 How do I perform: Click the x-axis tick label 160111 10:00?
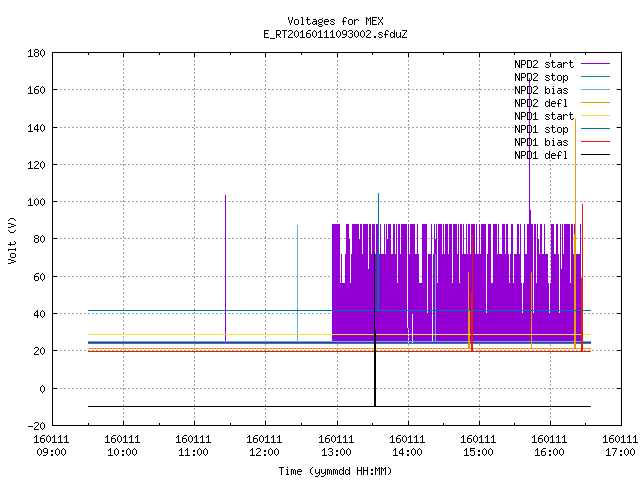tap(122, 446)
